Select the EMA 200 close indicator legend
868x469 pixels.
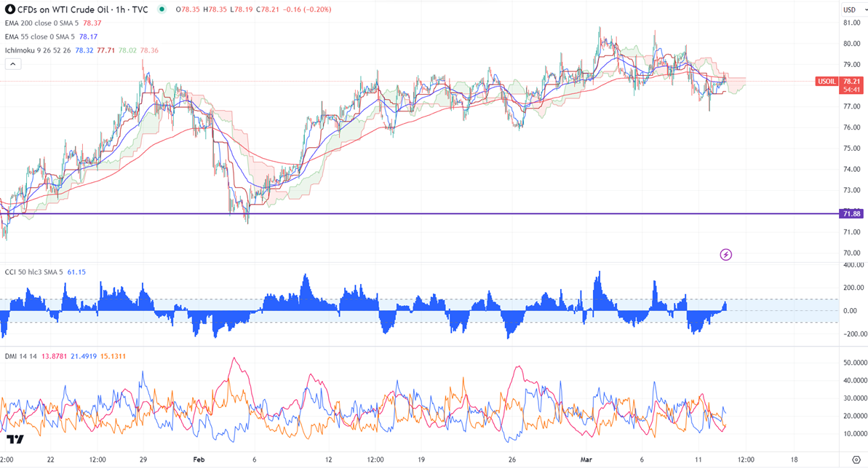[x=41, y=23]
